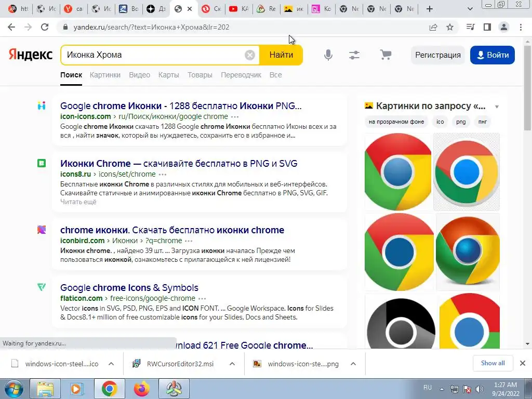The height and width of the screenshot is (399, 532).
Task: Open options dots for icons8.ru result
Action: click(x=163, y=175)
